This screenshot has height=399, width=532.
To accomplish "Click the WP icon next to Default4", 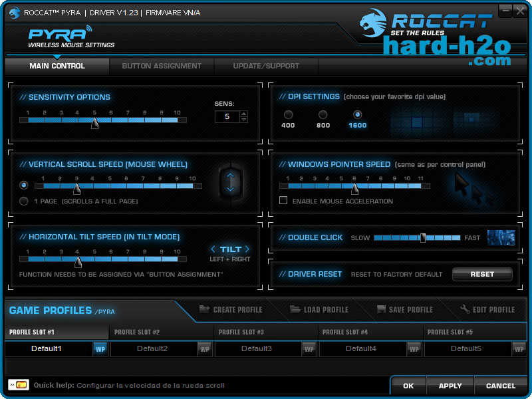I will click(414, 349).
